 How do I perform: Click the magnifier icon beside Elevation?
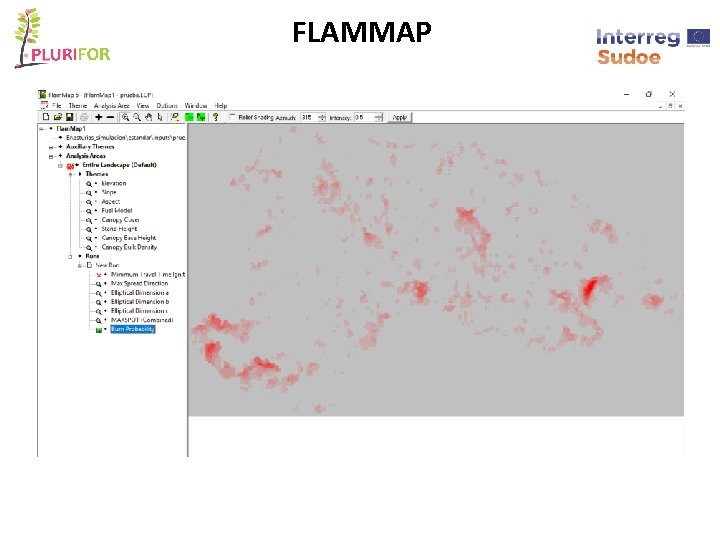[89, 184]
